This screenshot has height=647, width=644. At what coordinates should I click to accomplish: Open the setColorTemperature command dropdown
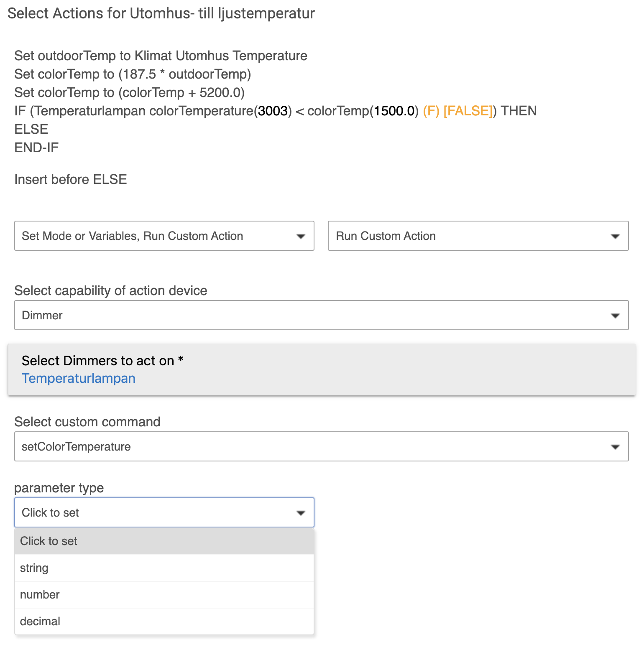(321, 446)
